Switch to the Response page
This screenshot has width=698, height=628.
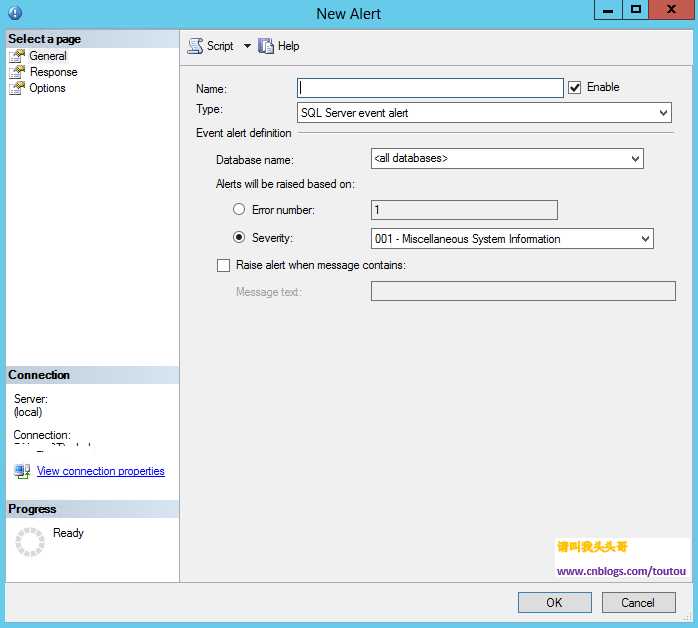[x=53, y=72]
